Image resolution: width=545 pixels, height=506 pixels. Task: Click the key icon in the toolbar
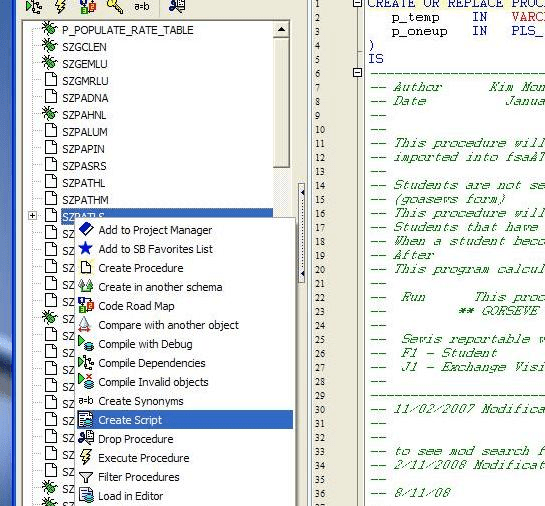(115, 6)
